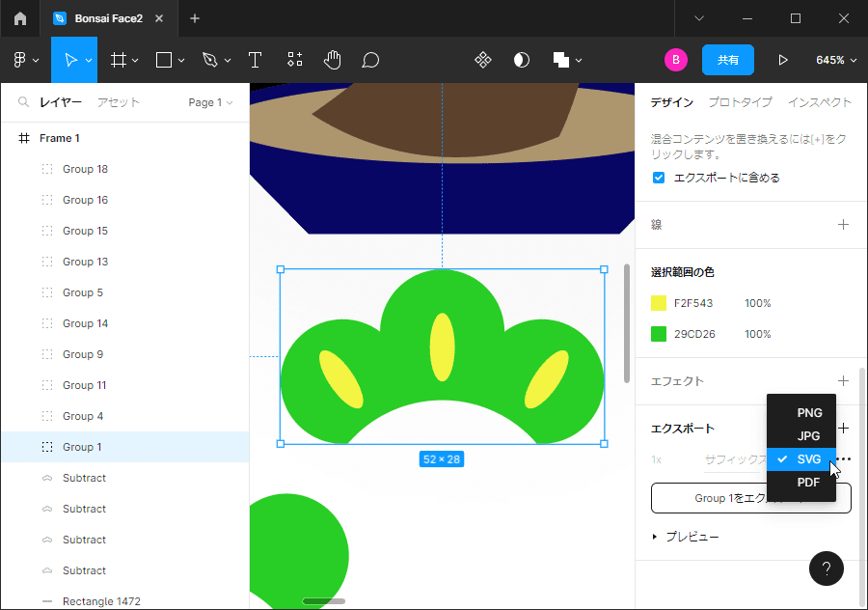Click the F2F543 hex value text
Image resolution: width=868 pixels, height=610 pixels.
[x=693, y=303]
